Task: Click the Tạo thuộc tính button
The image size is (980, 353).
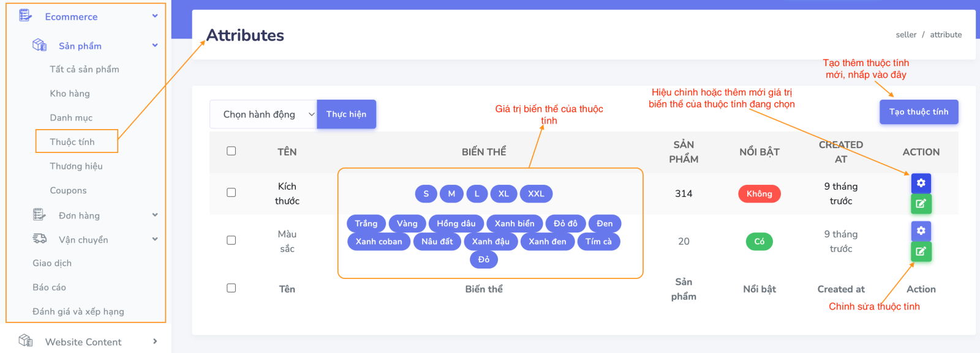Action: tap(918, 112)
